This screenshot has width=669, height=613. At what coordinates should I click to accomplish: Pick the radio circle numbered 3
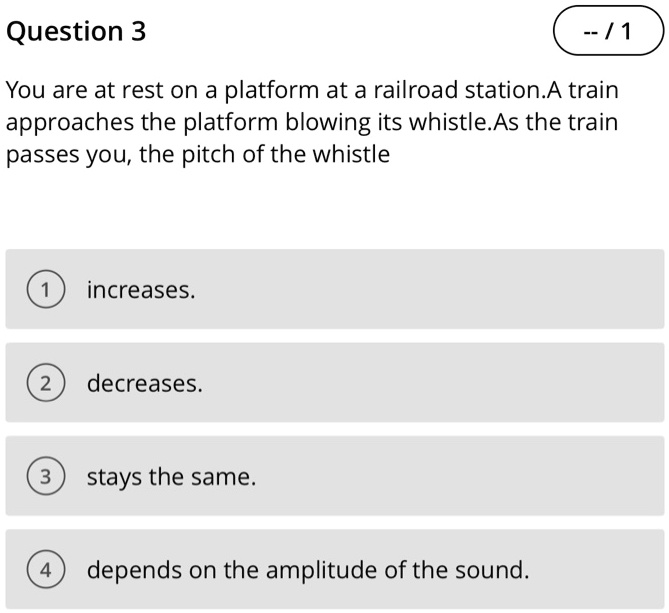coord(45,478)
